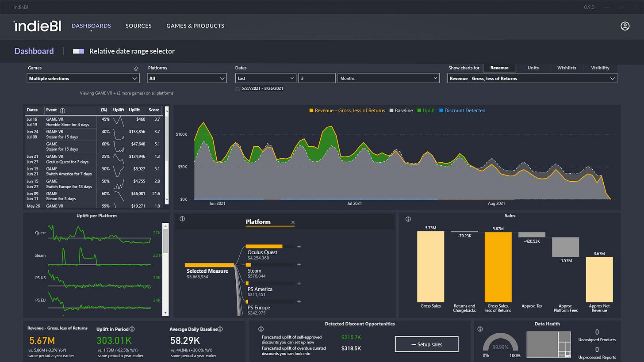
Task: Open the Sources menu item
Action: pyautogui.click(x=138, y=26)
